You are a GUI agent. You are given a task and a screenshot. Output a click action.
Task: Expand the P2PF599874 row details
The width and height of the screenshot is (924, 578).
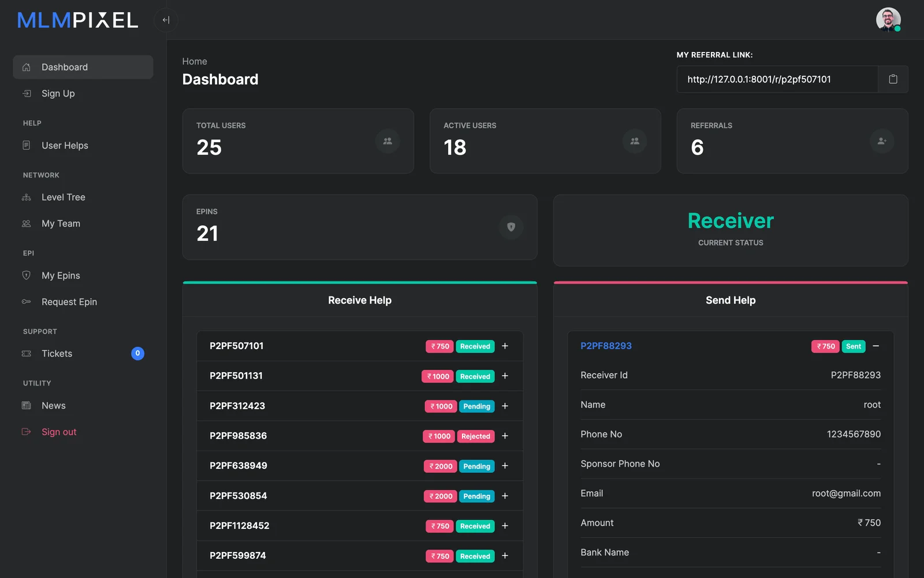[505, 555]
